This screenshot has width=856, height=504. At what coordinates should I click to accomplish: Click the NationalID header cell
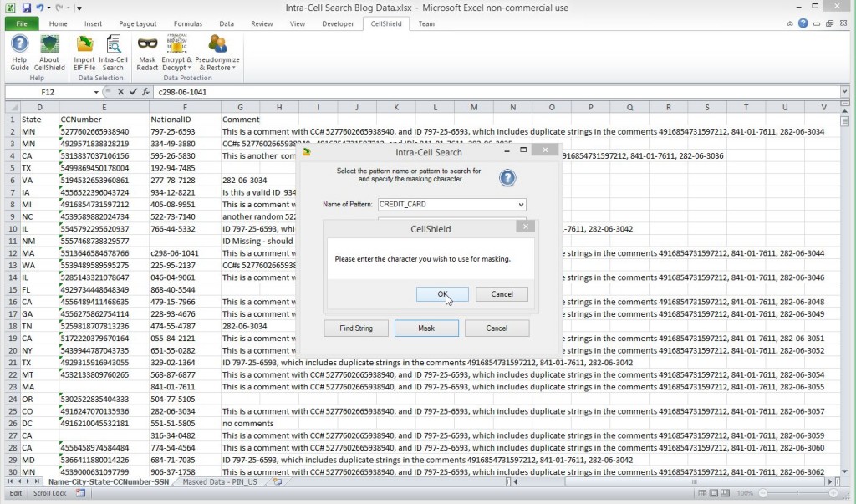click(x=185, y=120)
